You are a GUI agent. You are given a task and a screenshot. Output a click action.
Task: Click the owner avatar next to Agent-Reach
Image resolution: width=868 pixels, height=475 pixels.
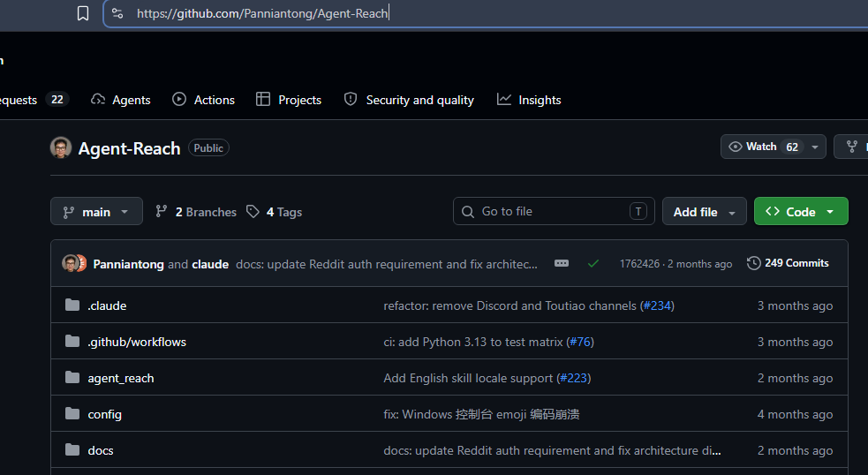tap(61, 147)
